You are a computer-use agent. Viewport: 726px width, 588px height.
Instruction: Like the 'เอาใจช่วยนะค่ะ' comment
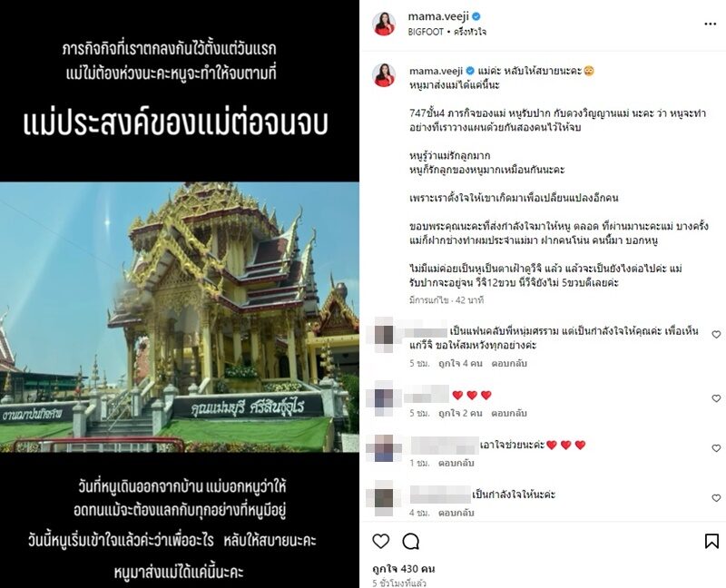(716, 447)
